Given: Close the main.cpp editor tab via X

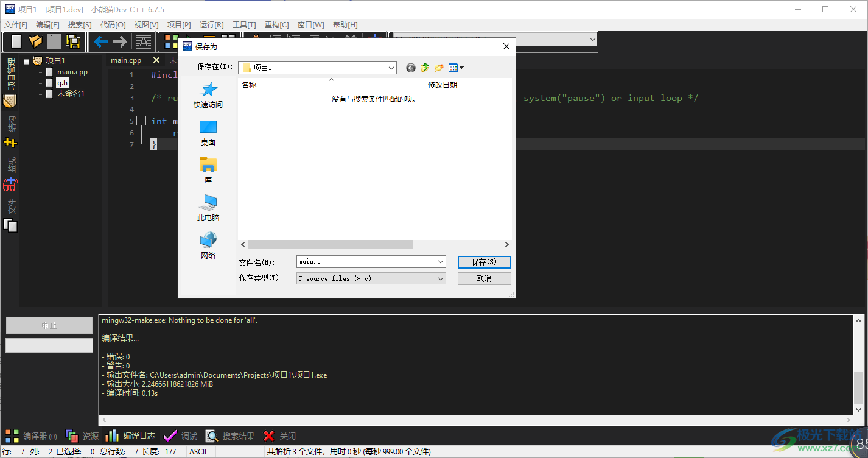Looking at the screenshot, I should click(x=156, y=60).
